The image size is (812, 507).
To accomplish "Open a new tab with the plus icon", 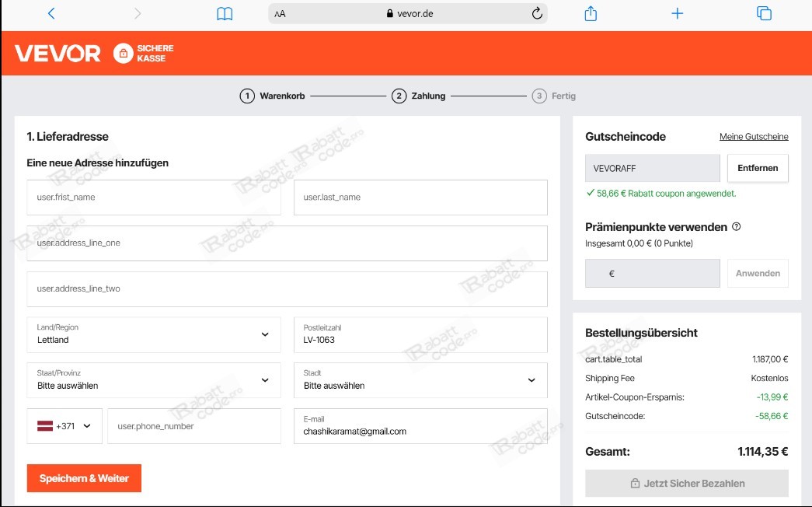I will [x=678, y=14].
